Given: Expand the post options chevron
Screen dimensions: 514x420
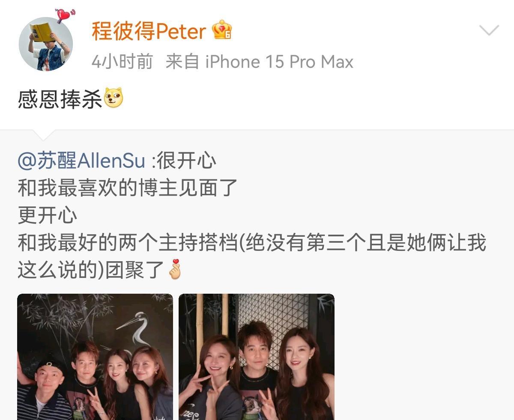Looking at the screenshot, I should pos(489,30).
